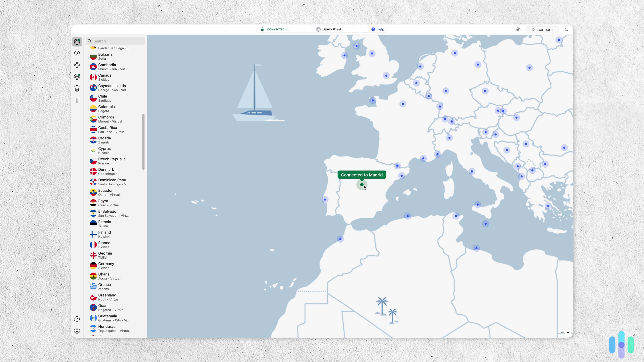Select the Threat Protection shield icon
The image size is (644, 362).
77,53
